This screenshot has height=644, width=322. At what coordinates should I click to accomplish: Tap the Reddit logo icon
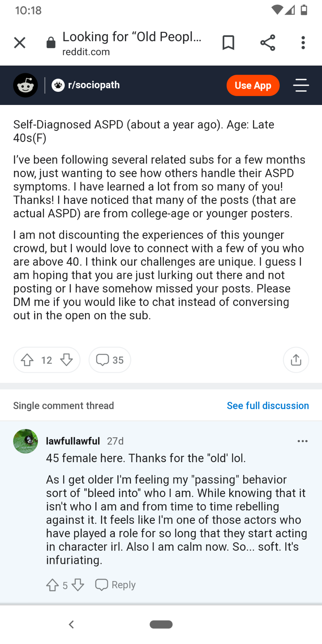pyautogui.click(x=25, y=85)
